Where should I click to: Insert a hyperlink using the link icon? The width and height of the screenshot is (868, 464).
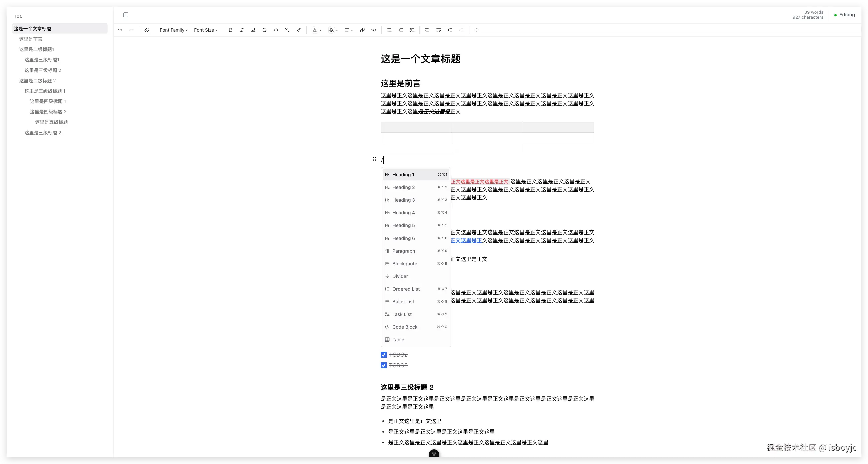coord(362,30)
